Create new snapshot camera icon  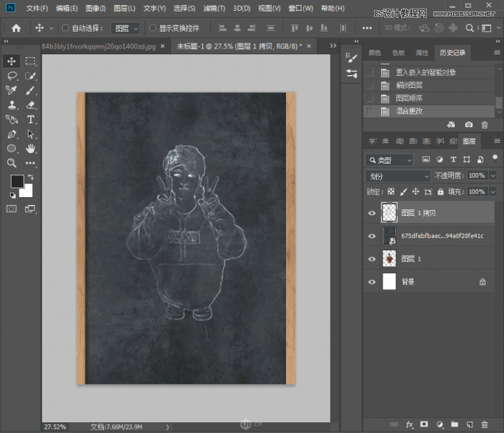point(469,124)
